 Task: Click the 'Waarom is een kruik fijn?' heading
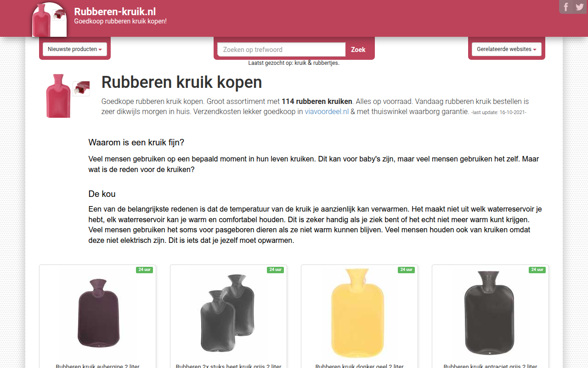tap(136, 143)
